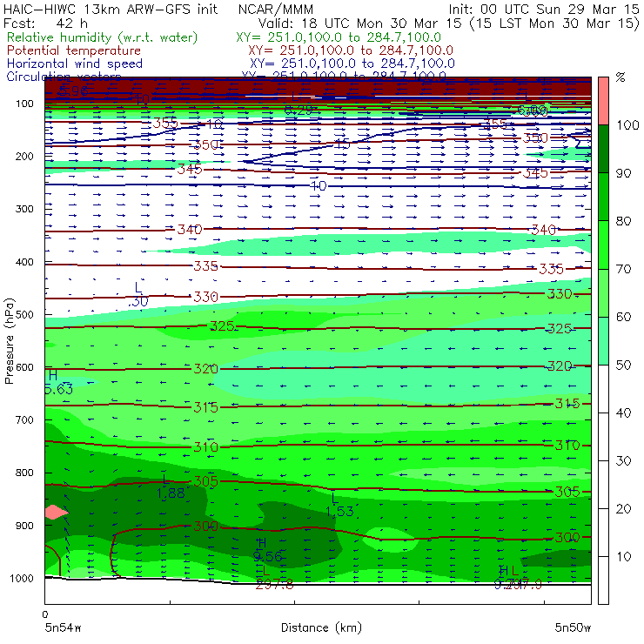Image resolution: width=644 pixels, height=644 pixels.
Task: Select the 70-80% bright green colorbar segment
Action: pos(603,245)
